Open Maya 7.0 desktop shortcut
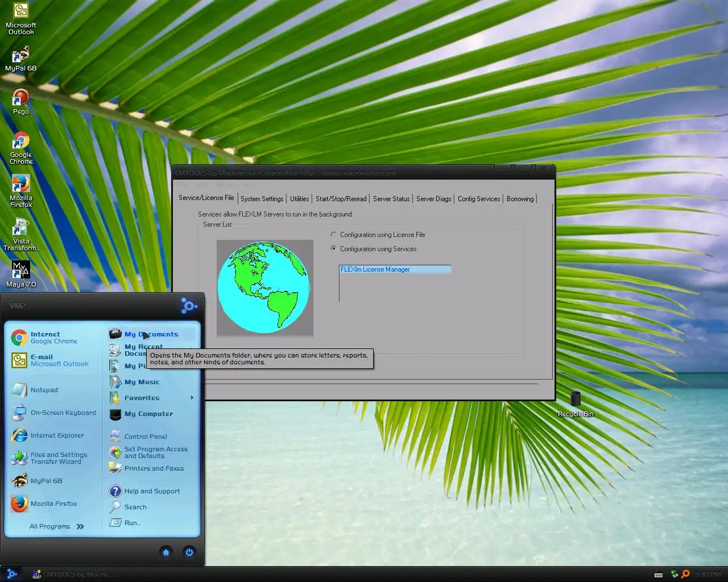Viewport: 728px width, 582px height. tap(21, 275)
